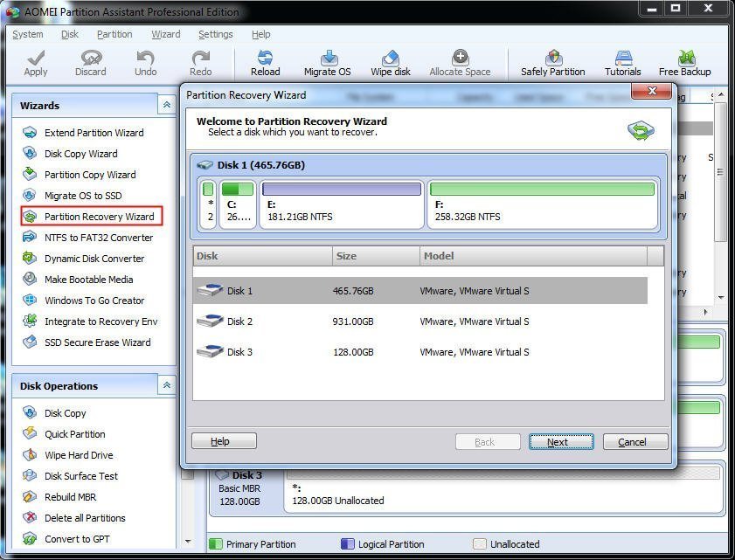Open the Partition menu
735x560 pixels.
[x=114, y=34]
